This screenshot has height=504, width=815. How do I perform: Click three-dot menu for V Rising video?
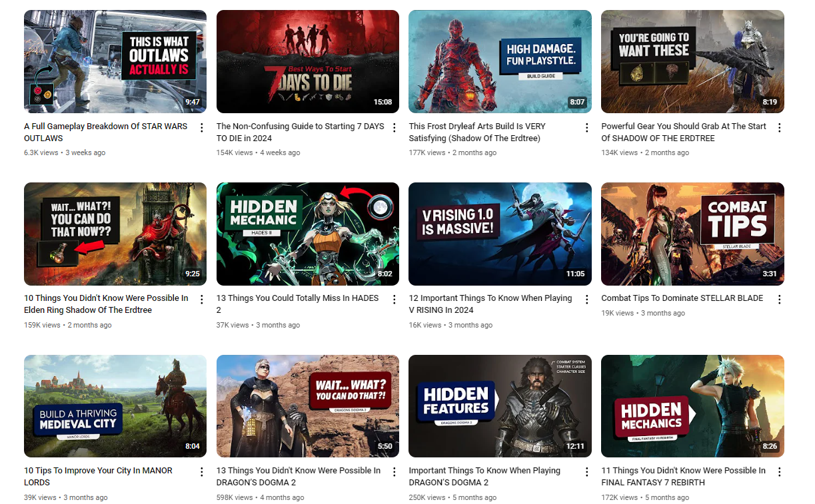587,300
